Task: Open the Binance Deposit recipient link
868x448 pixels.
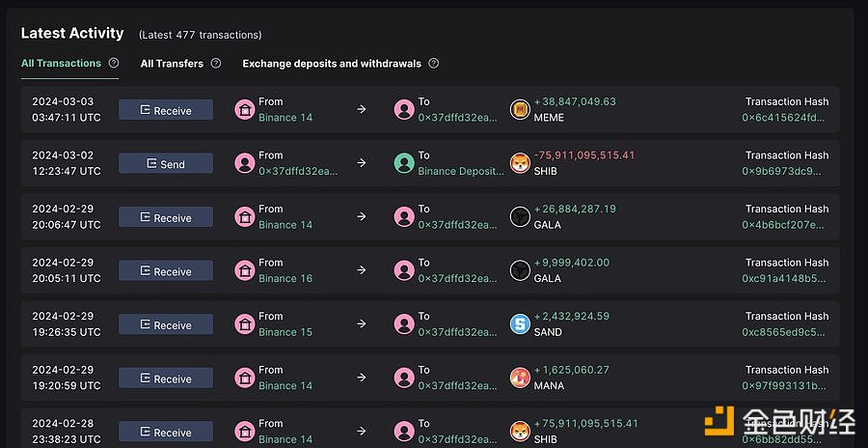Action: tap(461, 171)
